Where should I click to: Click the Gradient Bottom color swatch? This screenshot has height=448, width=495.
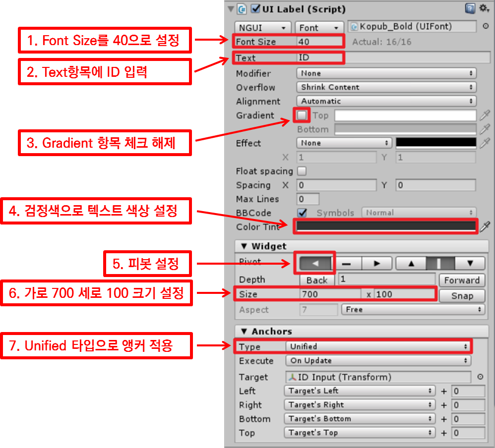point(405,129)
